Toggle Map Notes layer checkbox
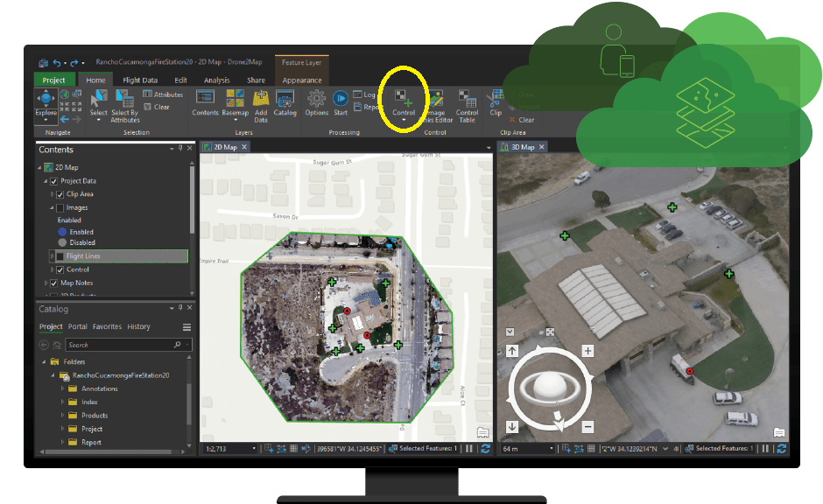Viewport: 823px width, 504px height. pos(53,283)
